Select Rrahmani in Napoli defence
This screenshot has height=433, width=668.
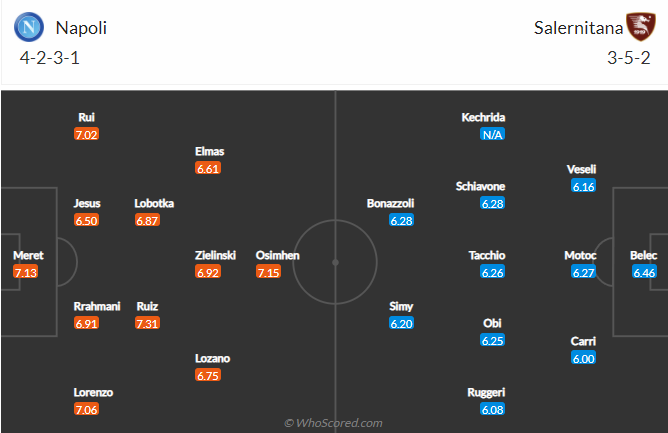(x=97, y=306)
